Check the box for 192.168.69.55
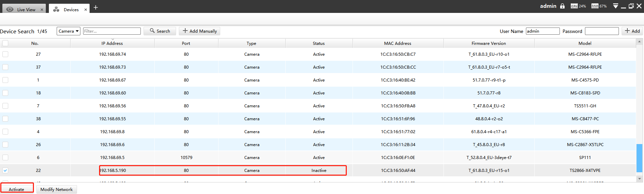Screen dimensions: 644x194 click(5, 119)
